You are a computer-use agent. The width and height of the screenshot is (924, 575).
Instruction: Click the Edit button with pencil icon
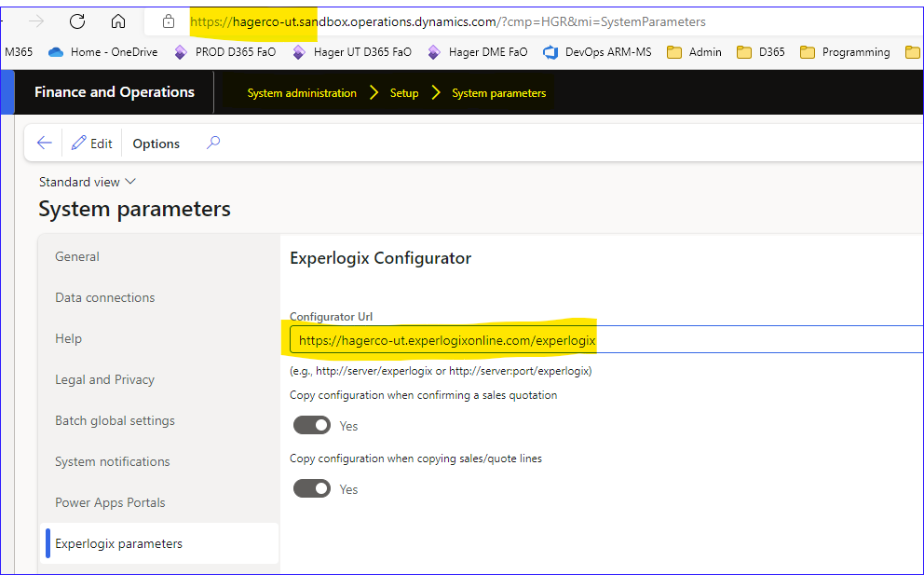(x=92, y=144)
